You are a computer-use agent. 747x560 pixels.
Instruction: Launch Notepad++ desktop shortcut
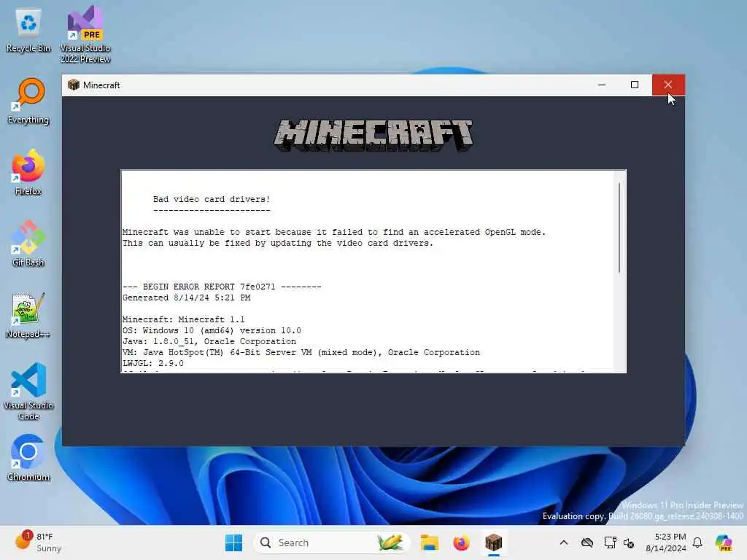click(x=28, y=315)
